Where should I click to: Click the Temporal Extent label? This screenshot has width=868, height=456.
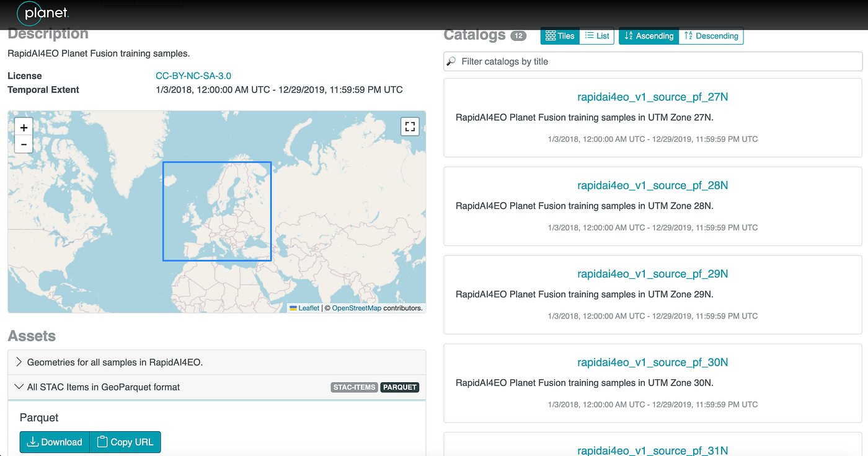point(43,90)
